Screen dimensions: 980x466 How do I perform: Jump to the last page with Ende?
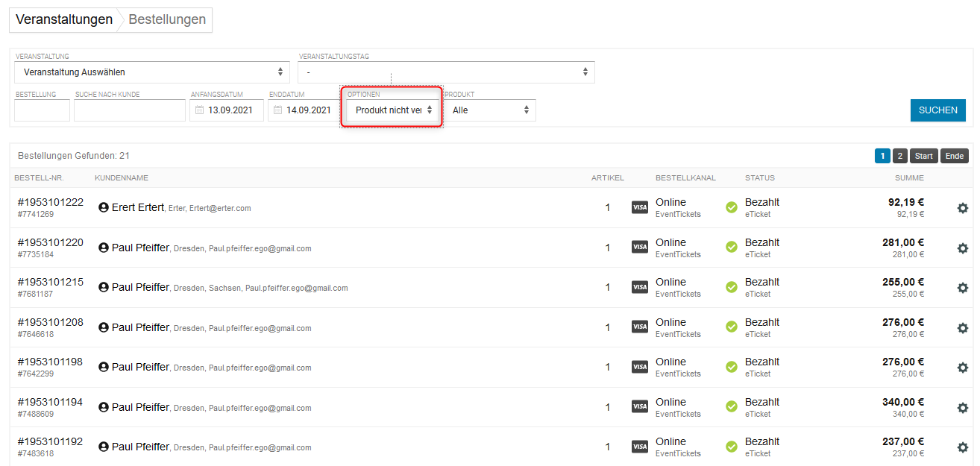coord(954,156)
